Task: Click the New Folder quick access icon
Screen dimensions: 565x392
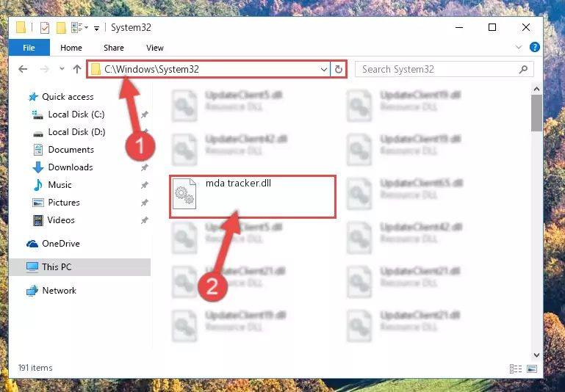Action: (x=61, y=27)
